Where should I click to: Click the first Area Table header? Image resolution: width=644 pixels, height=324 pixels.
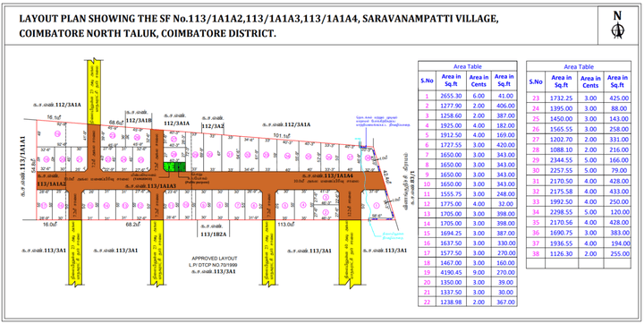(468, 66)
